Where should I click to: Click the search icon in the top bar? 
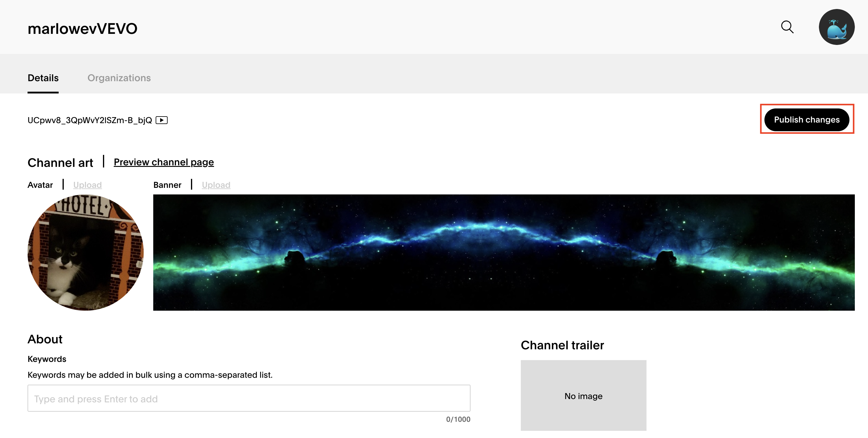click(787, 27)
